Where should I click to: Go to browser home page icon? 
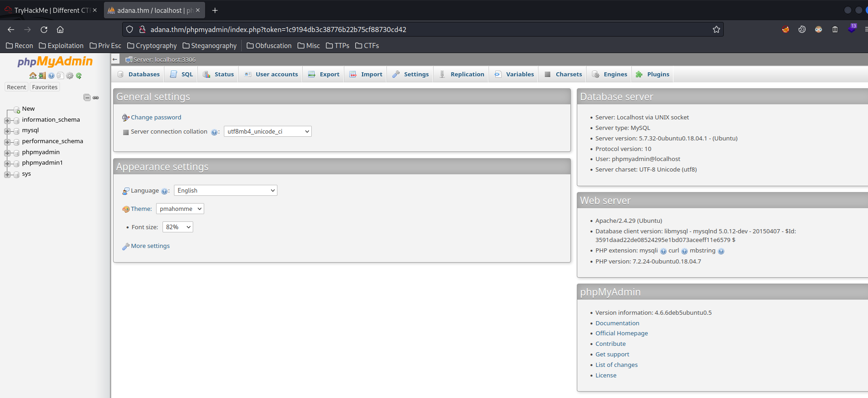point(60,29)
